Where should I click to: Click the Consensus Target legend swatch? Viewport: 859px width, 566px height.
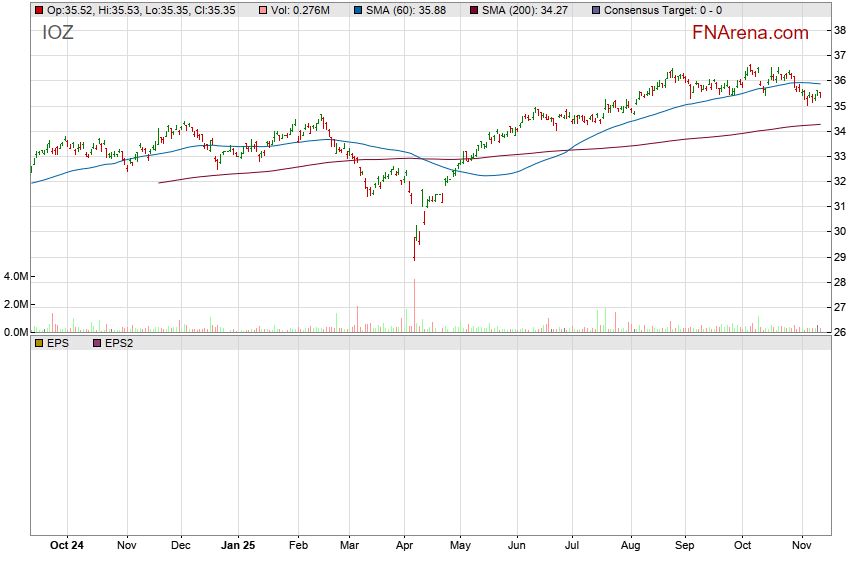pos(596,10)
